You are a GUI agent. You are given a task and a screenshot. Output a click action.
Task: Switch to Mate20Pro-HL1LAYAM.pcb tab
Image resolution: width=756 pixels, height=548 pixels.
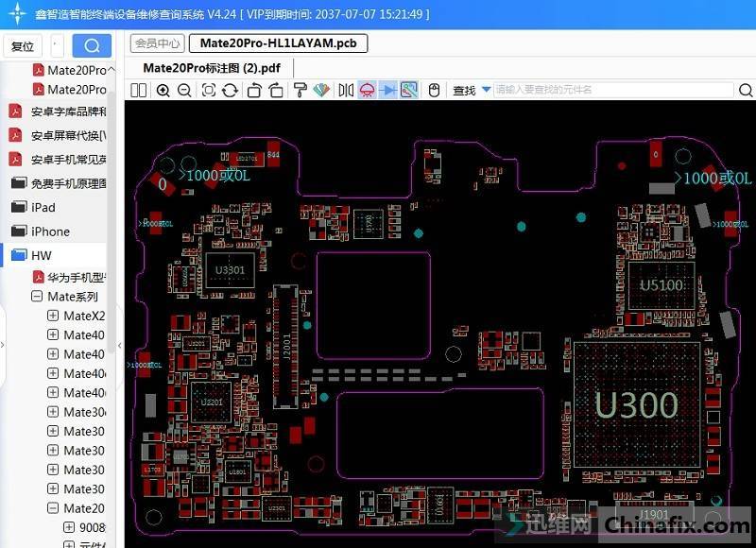click(278, 43)
